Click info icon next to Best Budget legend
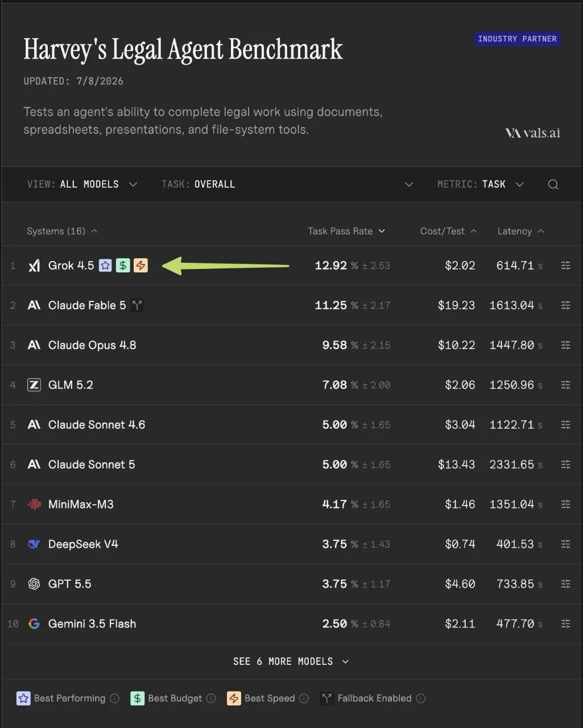The image size is (583, 728). (211, 698)
